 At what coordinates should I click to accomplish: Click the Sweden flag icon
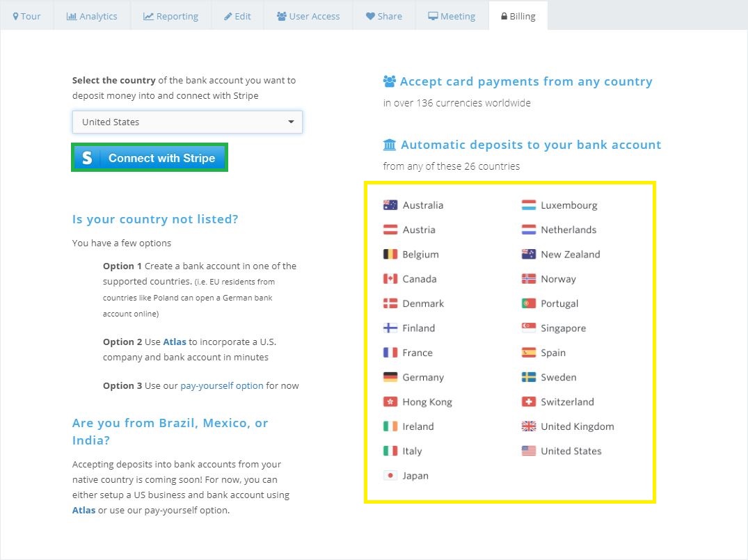[529, 377]
